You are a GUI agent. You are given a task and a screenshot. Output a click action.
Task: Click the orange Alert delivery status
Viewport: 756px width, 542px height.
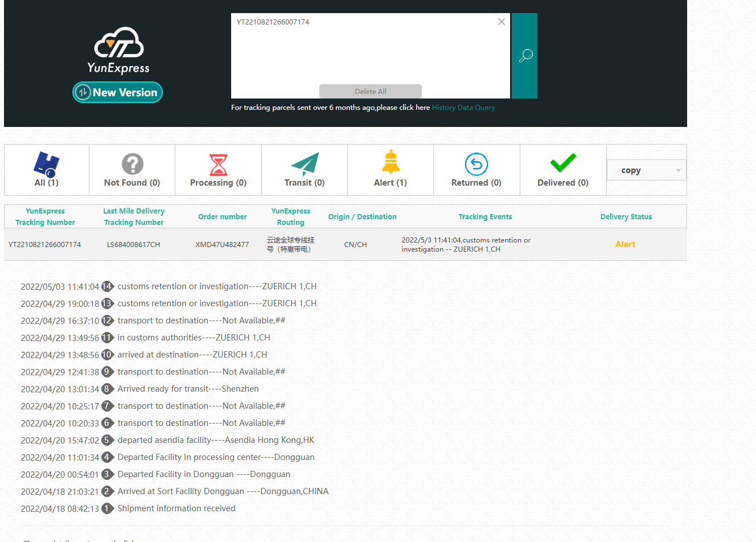click(x=625, y=244)
